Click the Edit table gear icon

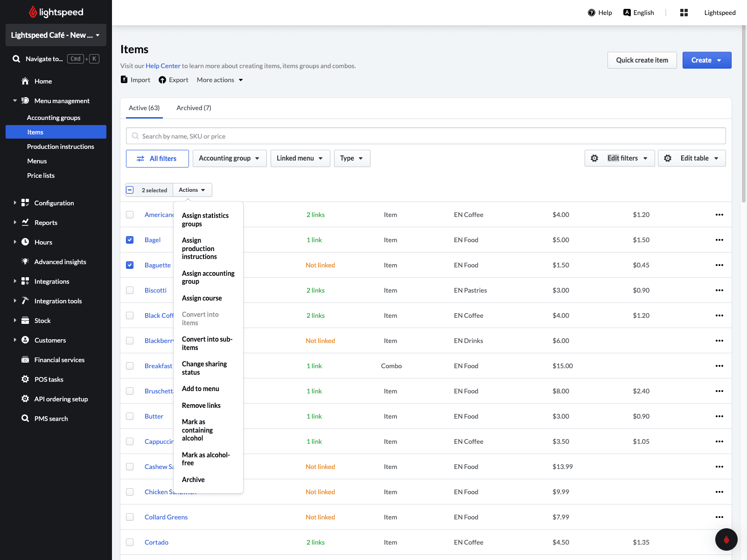click(x=668, y=158)
